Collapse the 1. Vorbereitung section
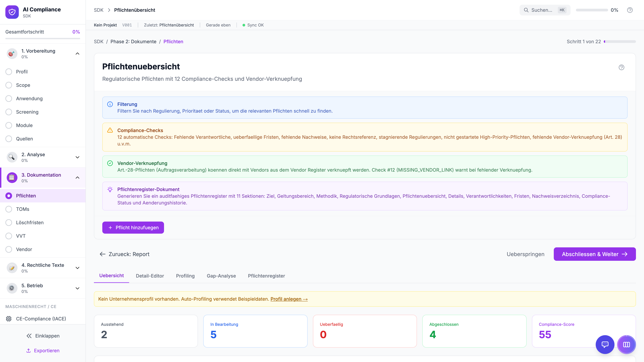 pos(77,53)
